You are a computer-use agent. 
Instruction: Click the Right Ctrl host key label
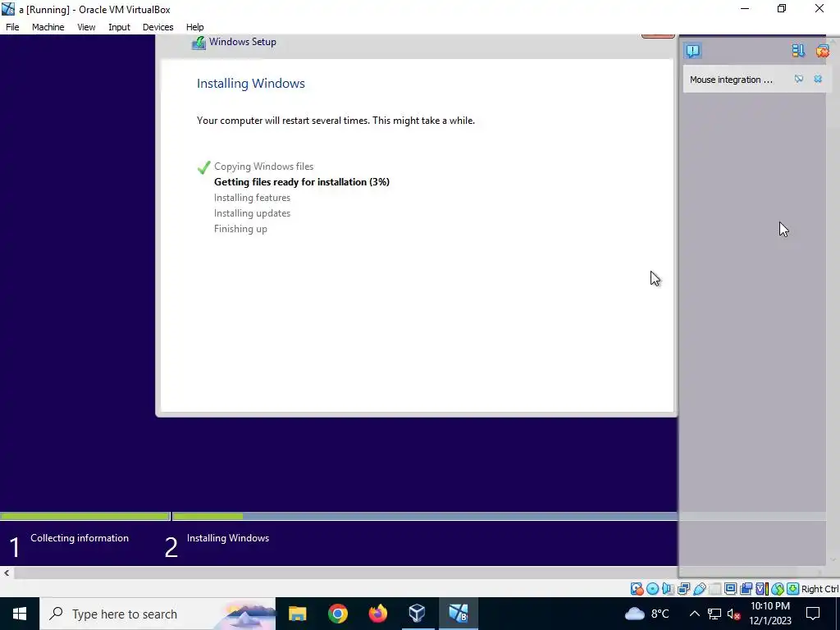[820, 589]
